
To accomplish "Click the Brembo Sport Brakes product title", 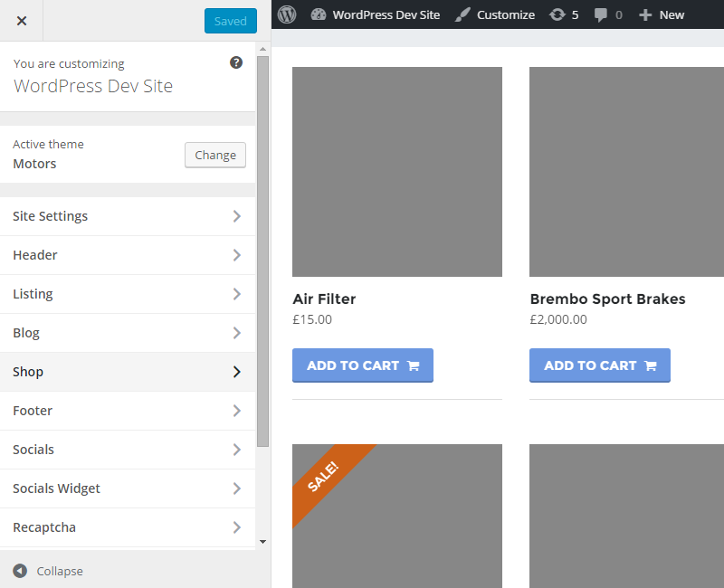I will [607, 299].
